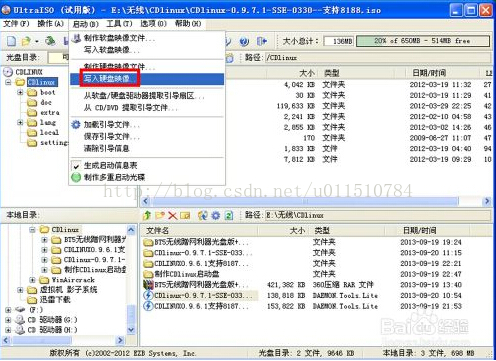Choose 保存引导文件 menu entry
Screen dimensions: 496x361
[147, 137]
